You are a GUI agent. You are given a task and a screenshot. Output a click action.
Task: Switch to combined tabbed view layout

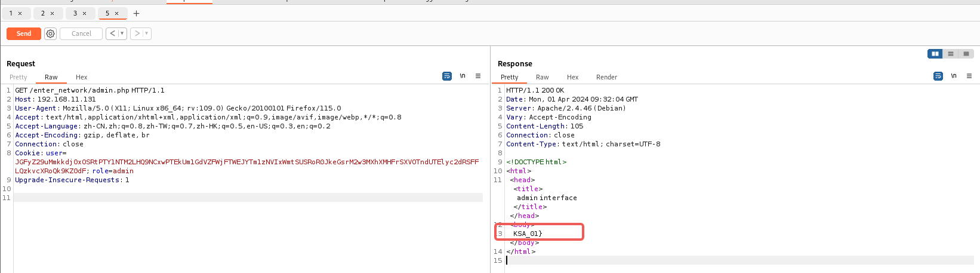click(966, 54)
